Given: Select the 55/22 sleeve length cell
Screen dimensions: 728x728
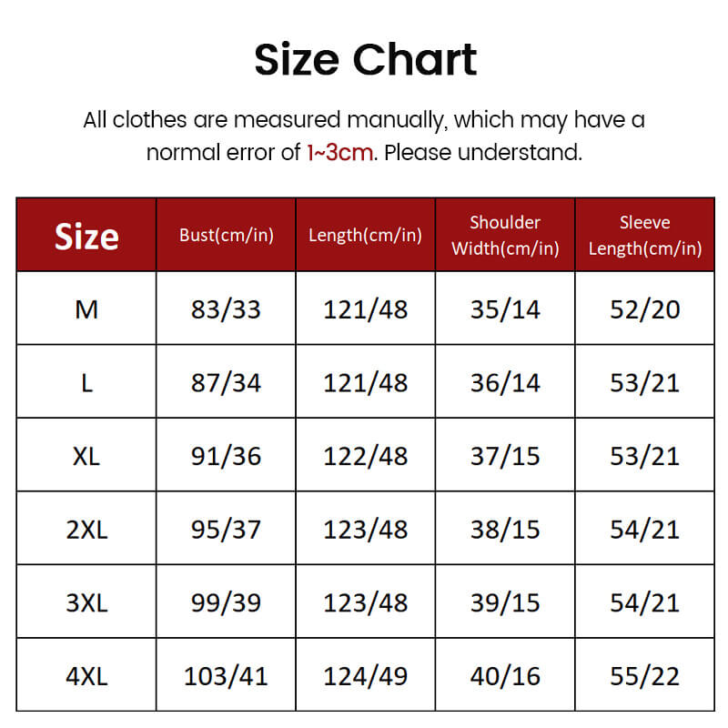Looking at the screenshot, I should 644,676.
